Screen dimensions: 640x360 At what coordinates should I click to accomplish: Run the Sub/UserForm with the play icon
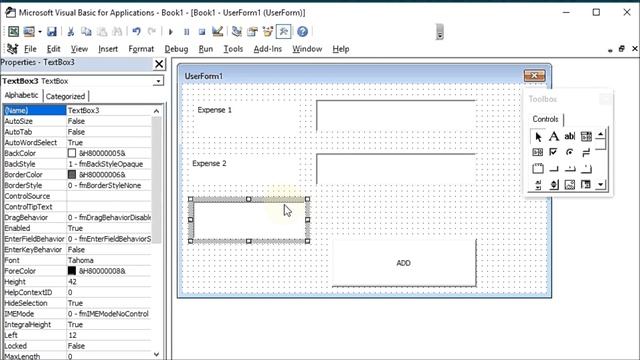pos(171,32)
